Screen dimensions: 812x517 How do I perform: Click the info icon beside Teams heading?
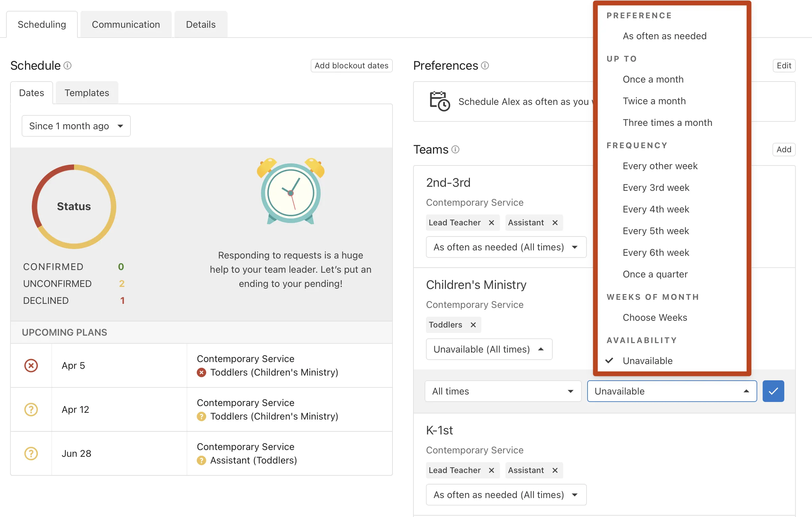[455, 149]
